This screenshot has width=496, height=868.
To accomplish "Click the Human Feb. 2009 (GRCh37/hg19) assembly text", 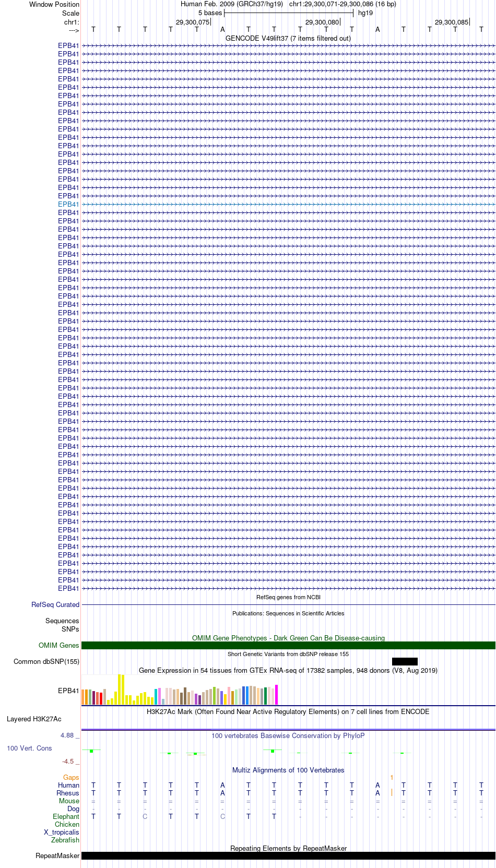I will 232,4.
